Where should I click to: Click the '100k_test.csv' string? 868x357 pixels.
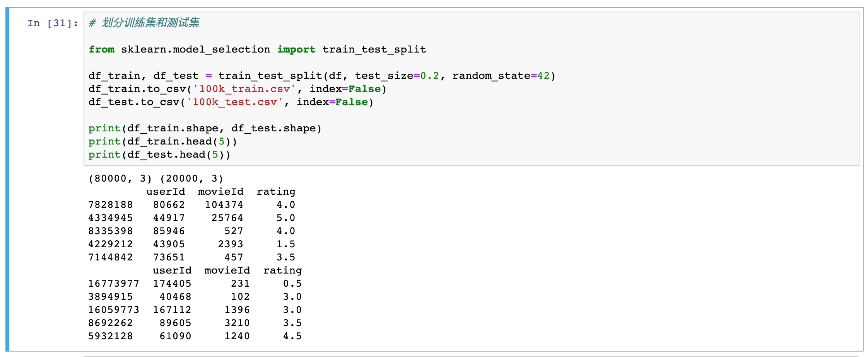click(x=234, y=102)
